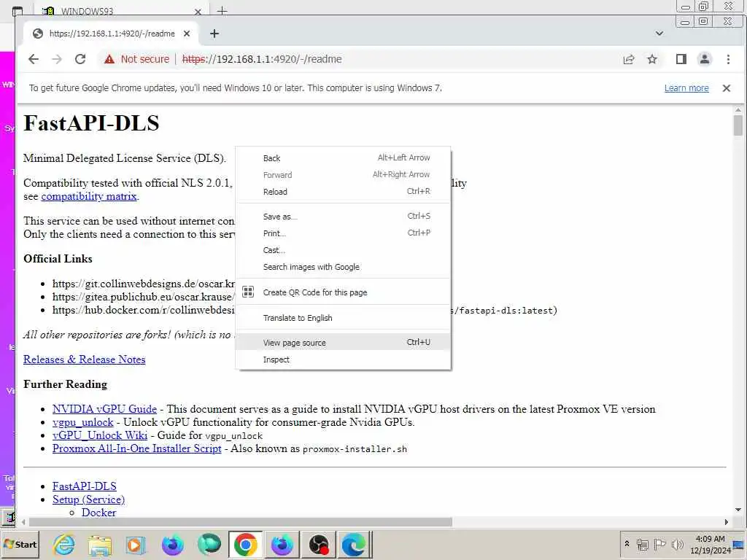The width and height of the screenshot is (747, 560).
Task: Jump to FastAPI-DLS contents link
Action: tap(85, 486)
